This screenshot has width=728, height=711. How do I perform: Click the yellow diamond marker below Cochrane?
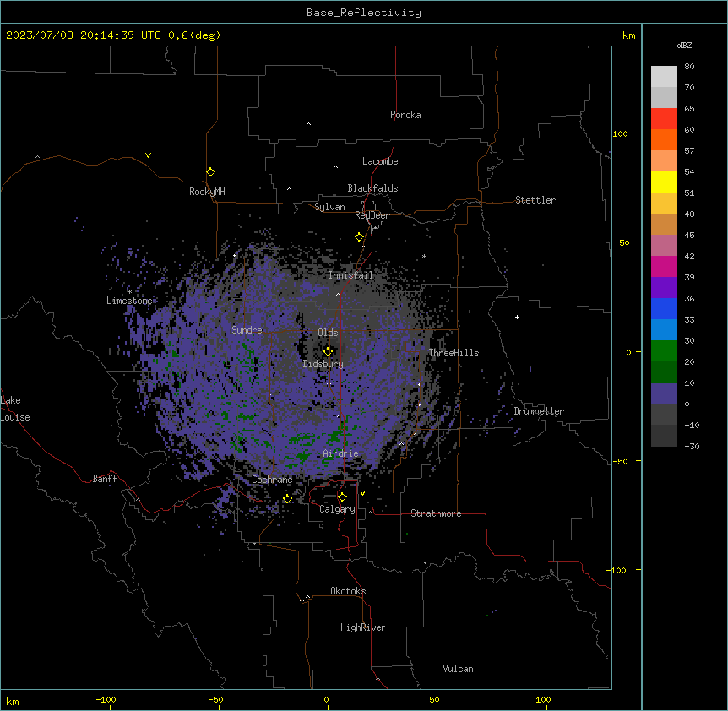[x=287, y=499]
